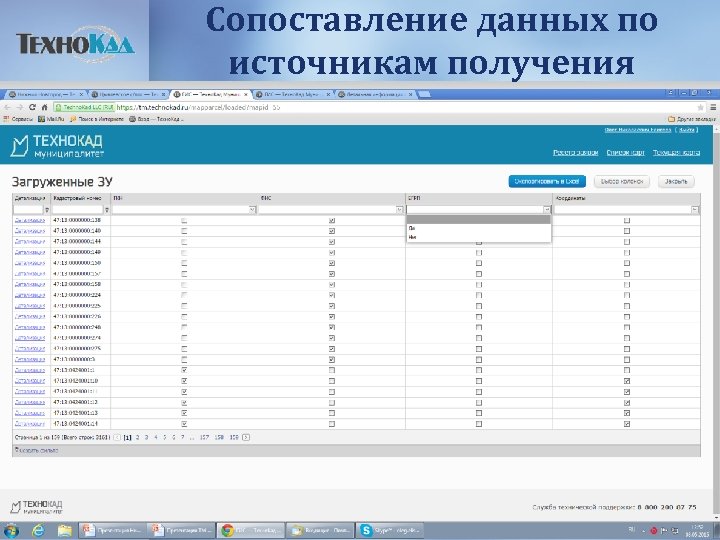
Task: Open the Другие закладки folder
Action: tap(692, 119)
